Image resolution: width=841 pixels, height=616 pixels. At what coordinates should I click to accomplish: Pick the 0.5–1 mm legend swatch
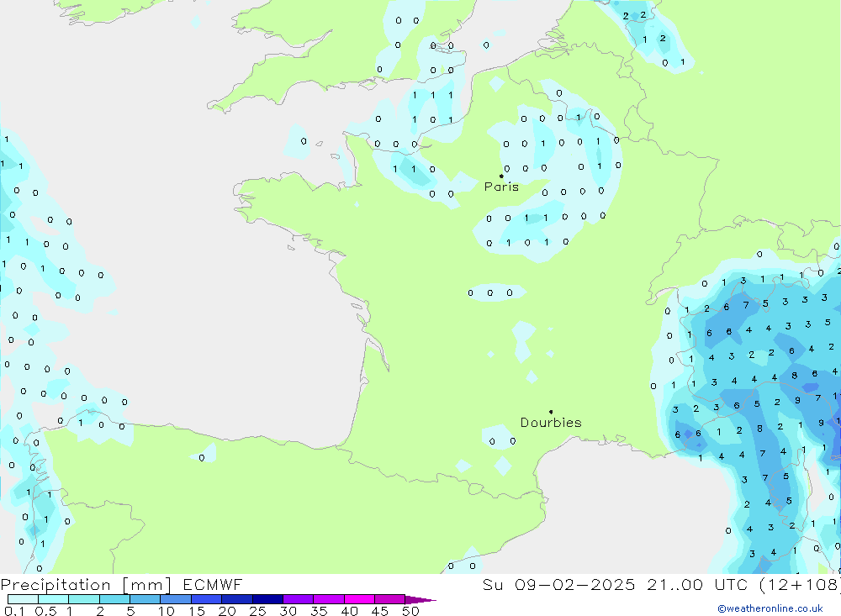[54, 599]
